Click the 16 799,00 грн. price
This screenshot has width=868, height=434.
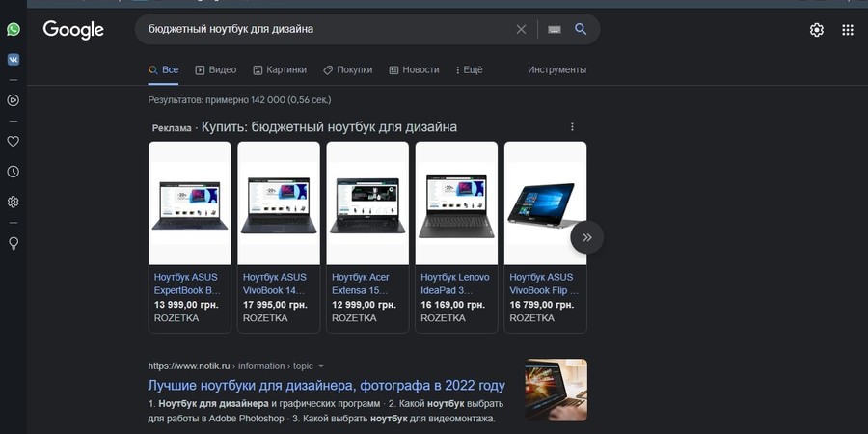tap(542, 305)
